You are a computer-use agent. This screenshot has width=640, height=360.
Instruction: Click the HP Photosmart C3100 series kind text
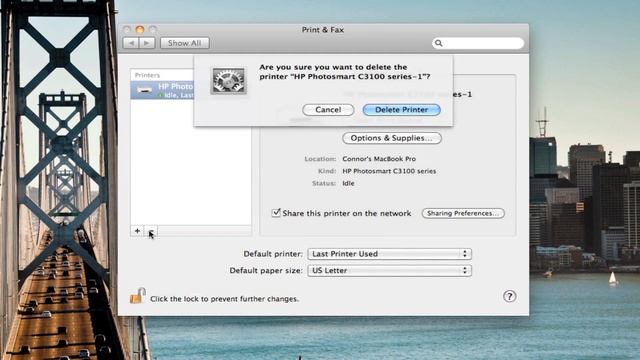click(389, 171)
